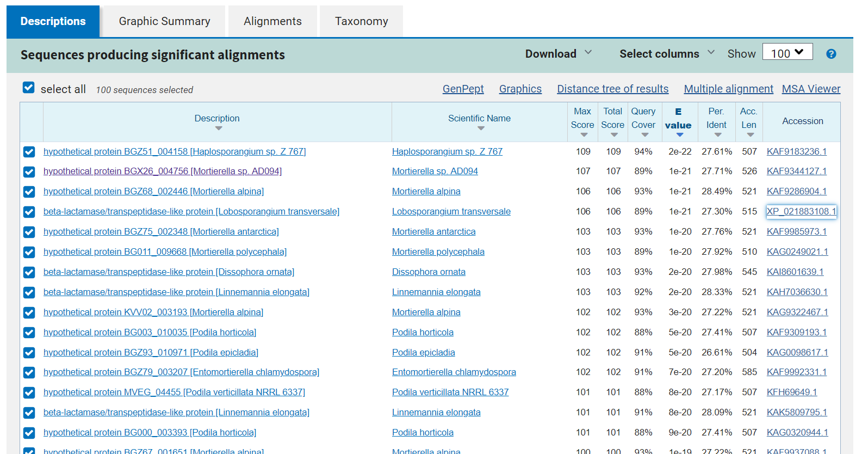Viewport: 868px width, 454px height.
Task: Uncheck the Mortierella polycephala row checkbox
Action: pos(29,253)
